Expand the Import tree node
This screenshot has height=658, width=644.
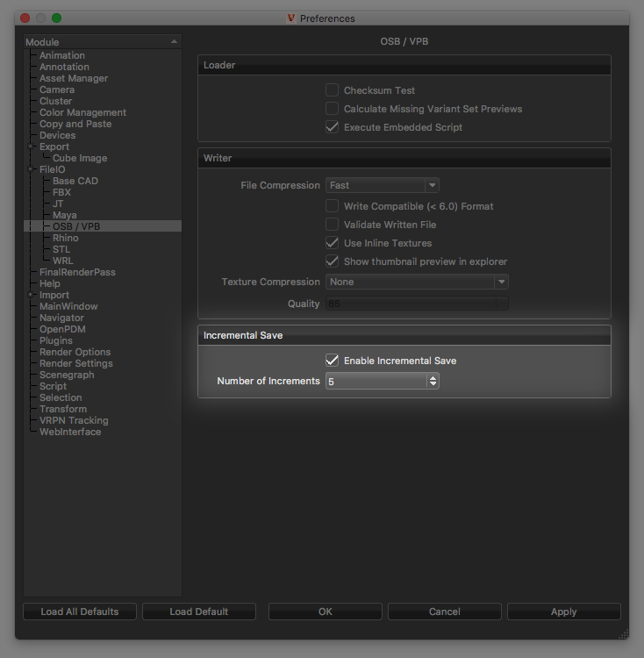point(30,295)
